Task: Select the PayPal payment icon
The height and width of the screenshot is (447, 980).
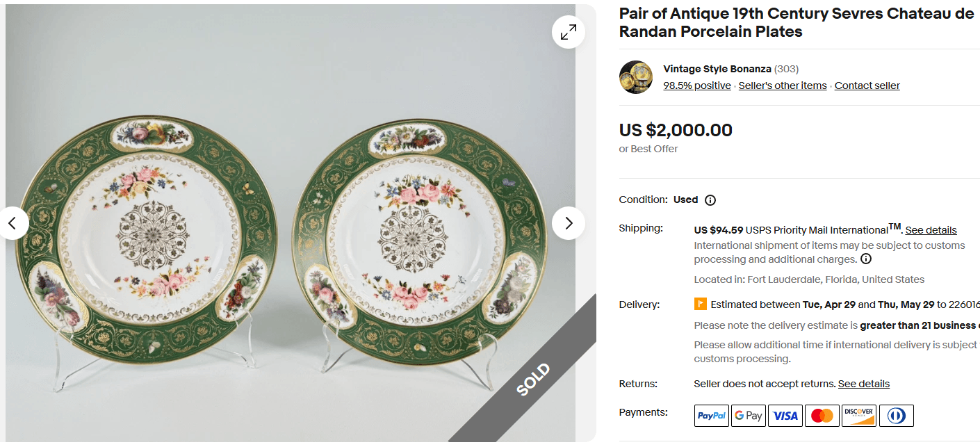Action: (x=711, y=415)
